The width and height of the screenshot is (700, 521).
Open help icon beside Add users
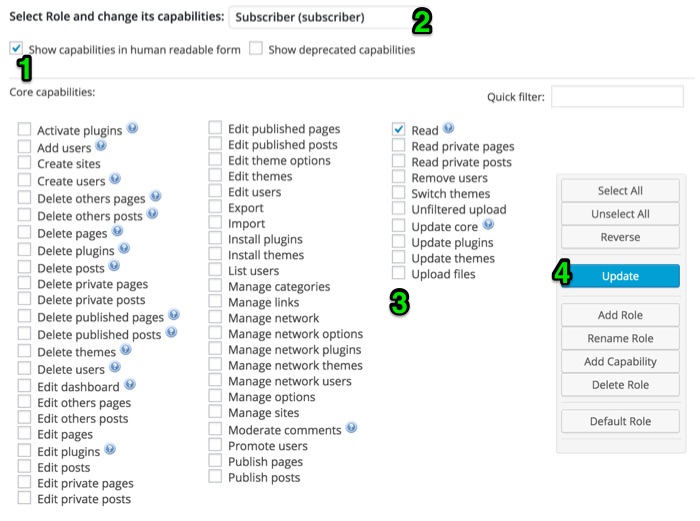101,145
